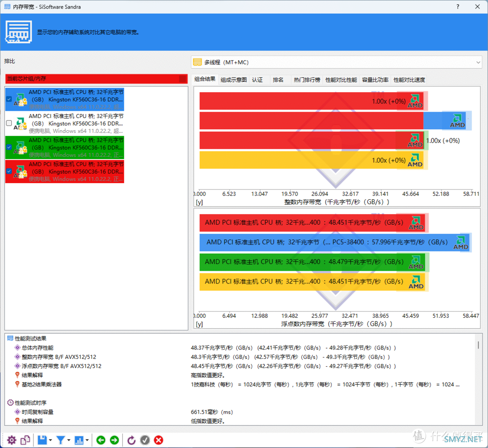Click red float bar showing 48.451 GB/s
Screen dimensions: 488x448
[x=314, y=222]
